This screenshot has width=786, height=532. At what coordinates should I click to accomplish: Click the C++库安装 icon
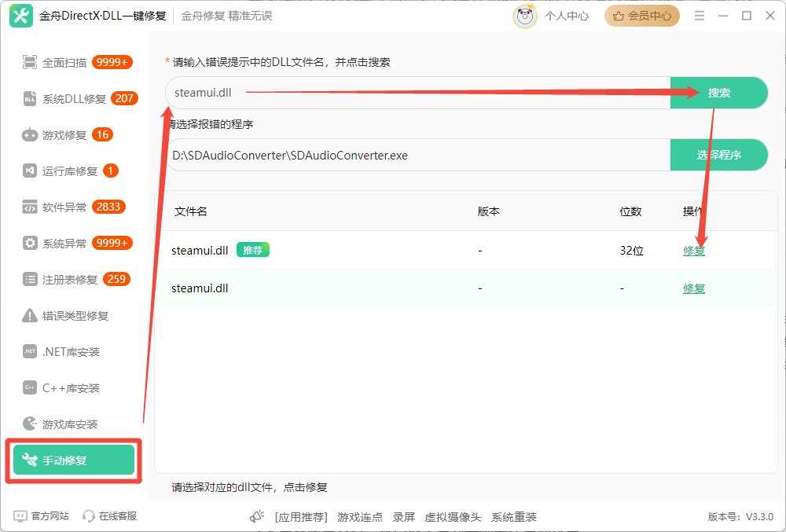pyautogui.click(x=30, y=387)
